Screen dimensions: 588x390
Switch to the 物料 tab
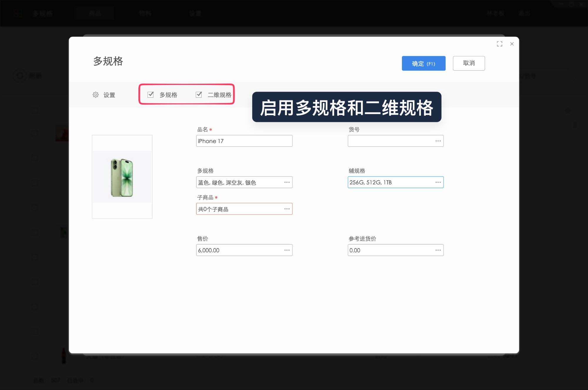(145, 13)
